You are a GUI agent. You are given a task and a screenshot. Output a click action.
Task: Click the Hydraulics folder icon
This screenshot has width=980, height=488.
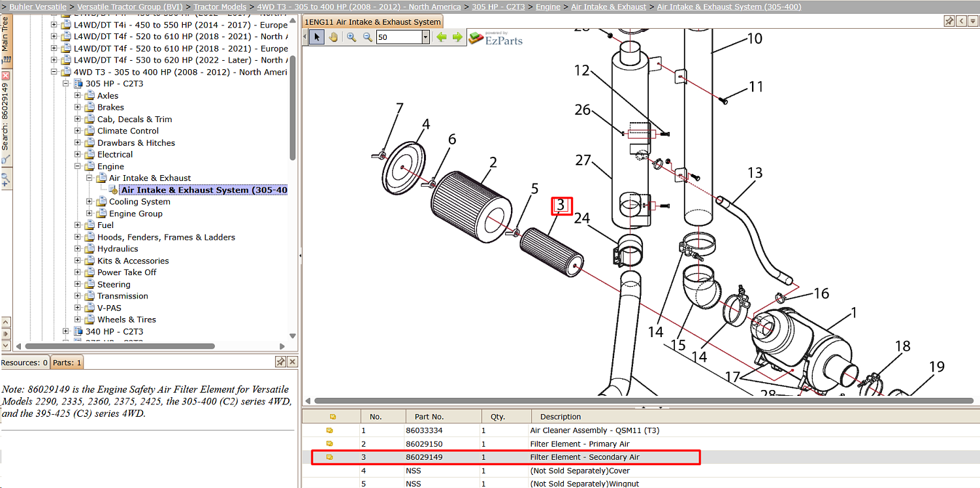coord(90,249)
